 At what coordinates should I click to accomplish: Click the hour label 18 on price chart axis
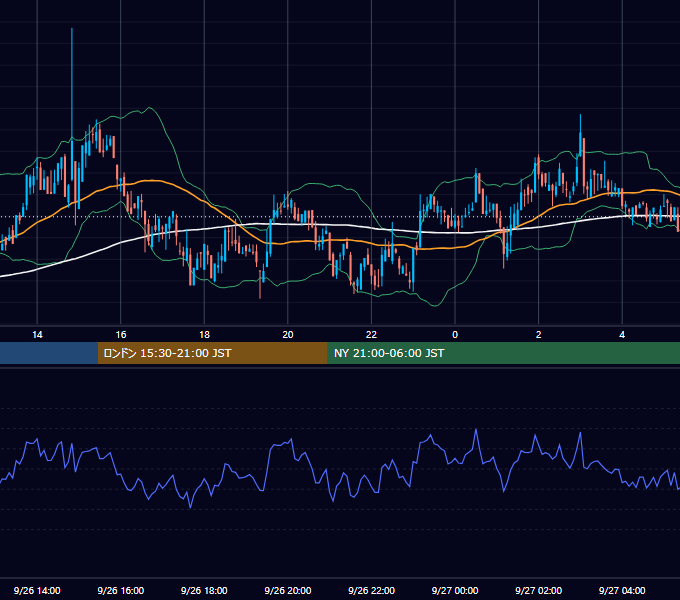[204, 335]
